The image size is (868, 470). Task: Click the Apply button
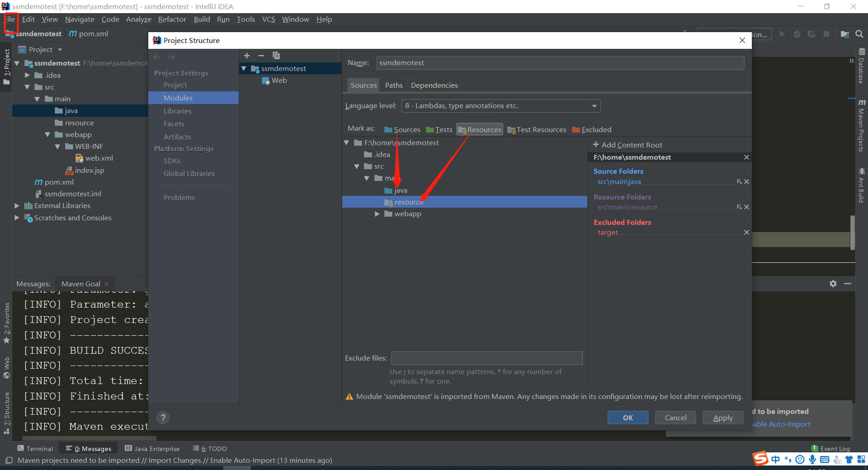click(x=723, y=418)
